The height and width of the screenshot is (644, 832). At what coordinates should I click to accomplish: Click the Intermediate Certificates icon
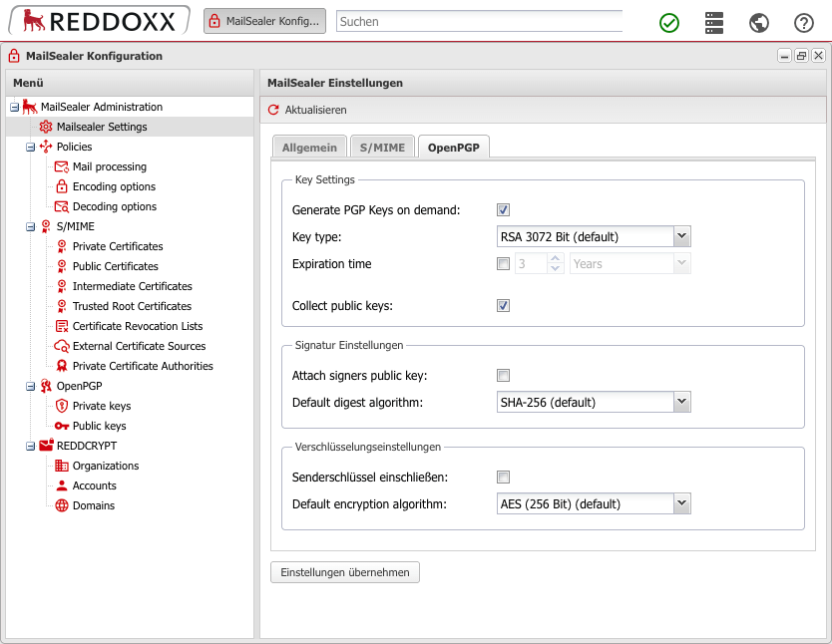[x=62, y=286]
